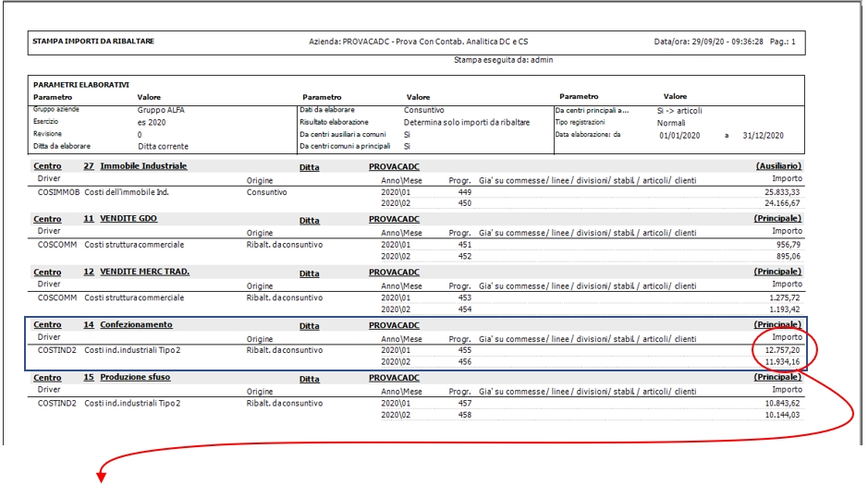Select the "es 2020" exercise value
The height and width of the screenshot is (485, 868).
151,122
